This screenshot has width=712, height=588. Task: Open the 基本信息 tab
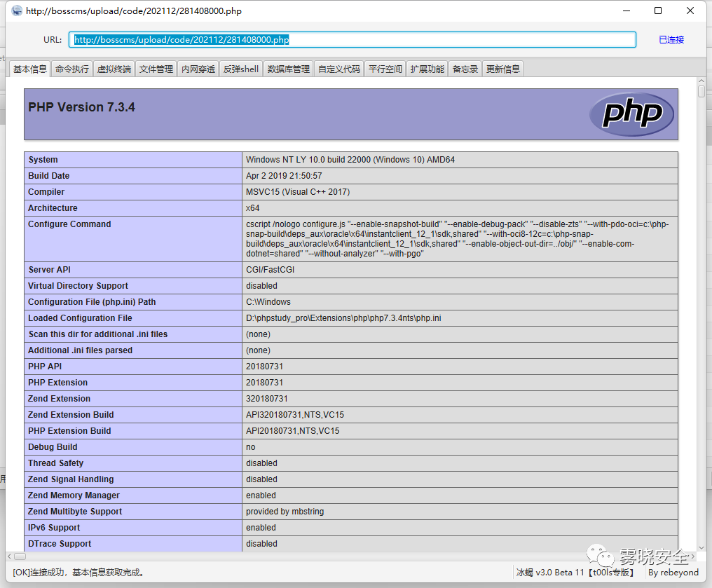click(x=30, y=69)
